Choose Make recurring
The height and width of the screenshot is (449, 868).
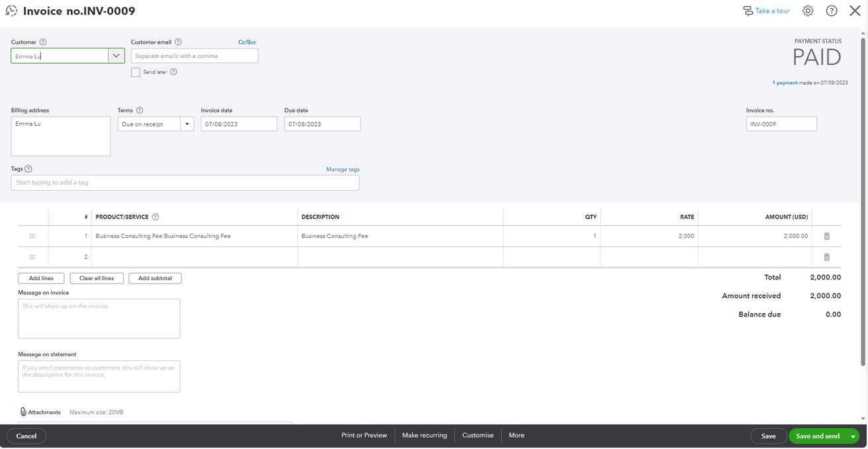click(425, 436)
